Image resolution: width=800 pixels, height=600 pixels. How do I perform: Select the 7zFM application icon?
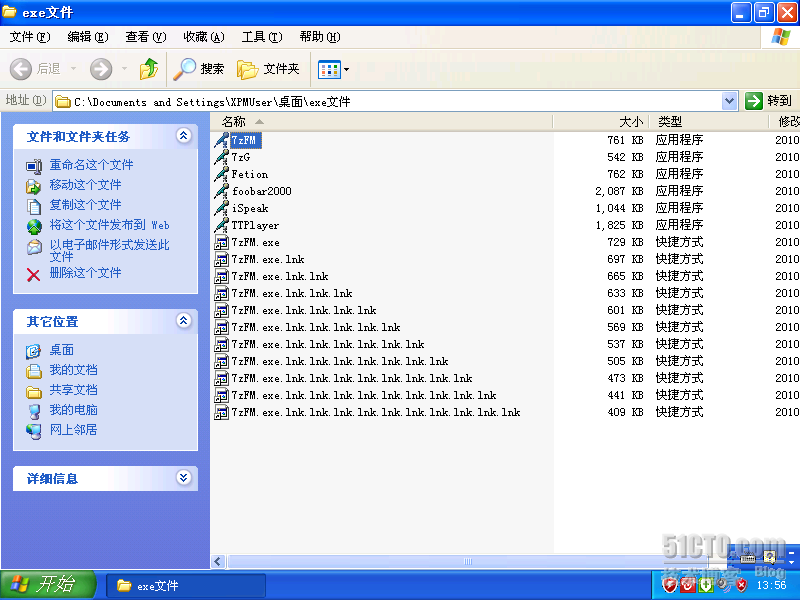[x=221, y=140]
